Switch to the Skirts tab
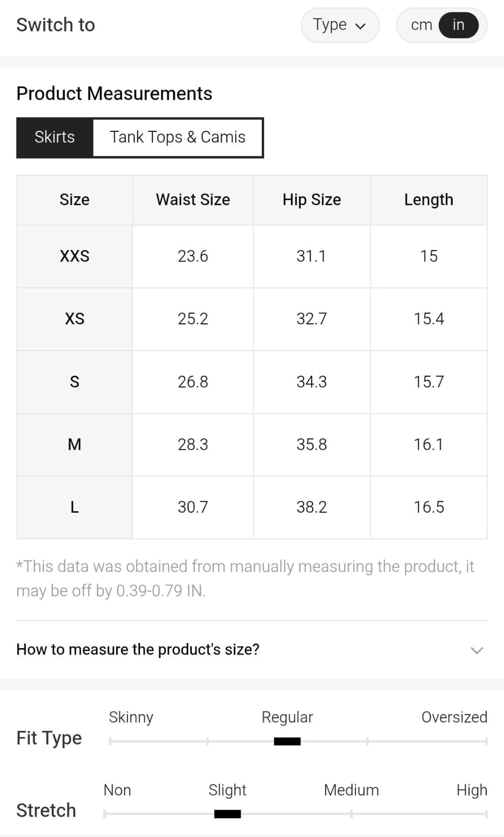The image size is (504, 837). 55,137
